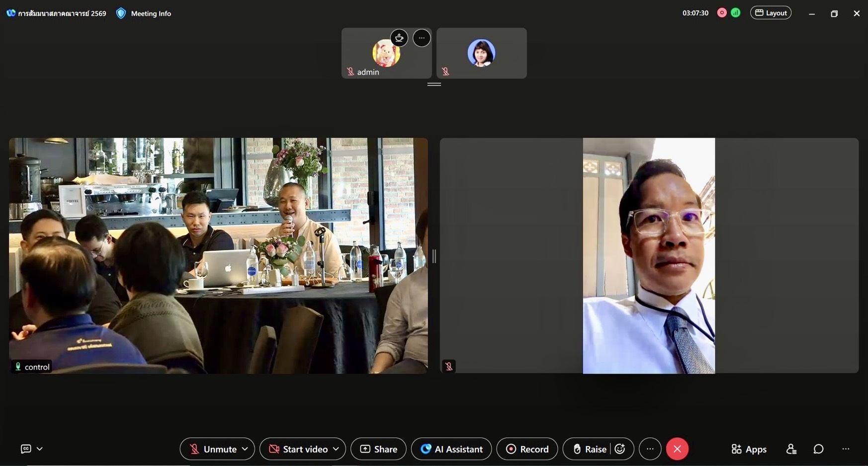Expand the closed captions dropdown arrow

coord(40,449)
